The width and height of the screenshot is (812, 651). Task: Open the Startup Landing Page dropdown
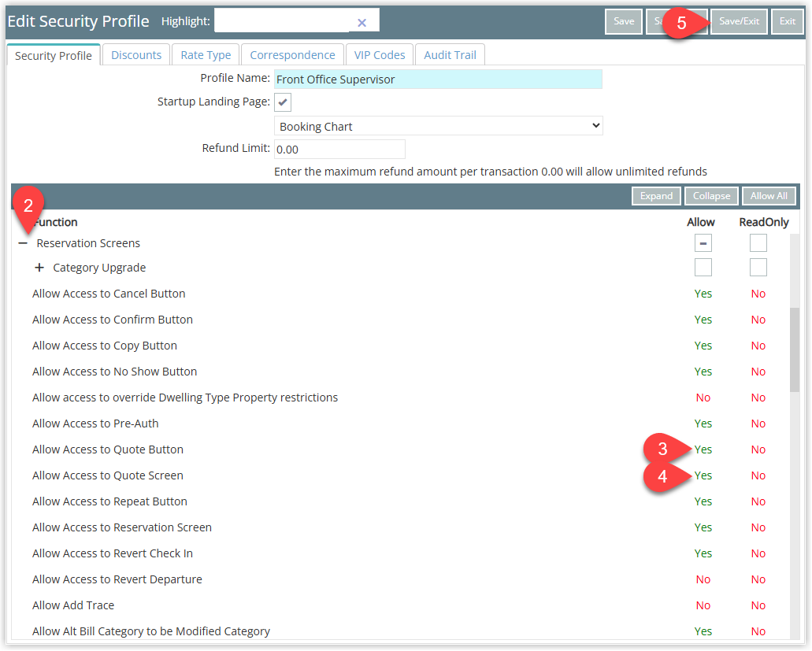click(x=438, y=126)
